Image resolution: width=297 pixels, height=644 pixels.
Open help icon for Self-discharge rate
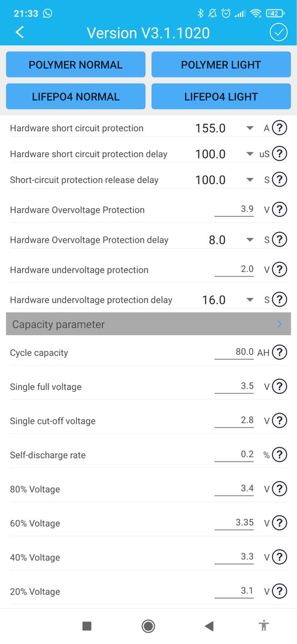point(279,455)
